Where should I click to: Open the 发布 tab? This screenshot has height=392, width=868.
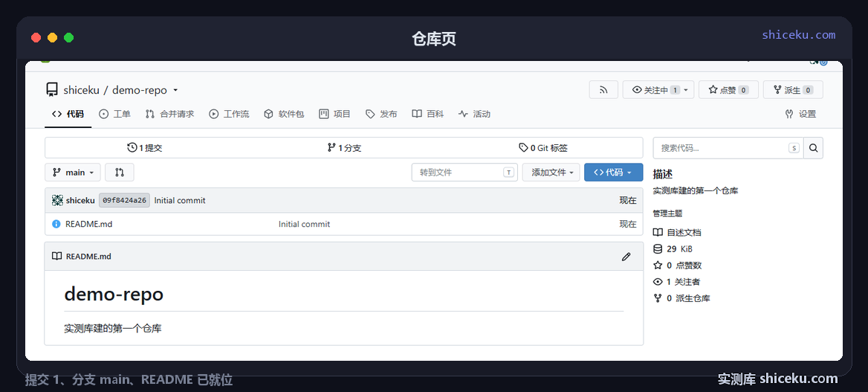(x=381, y=115)
